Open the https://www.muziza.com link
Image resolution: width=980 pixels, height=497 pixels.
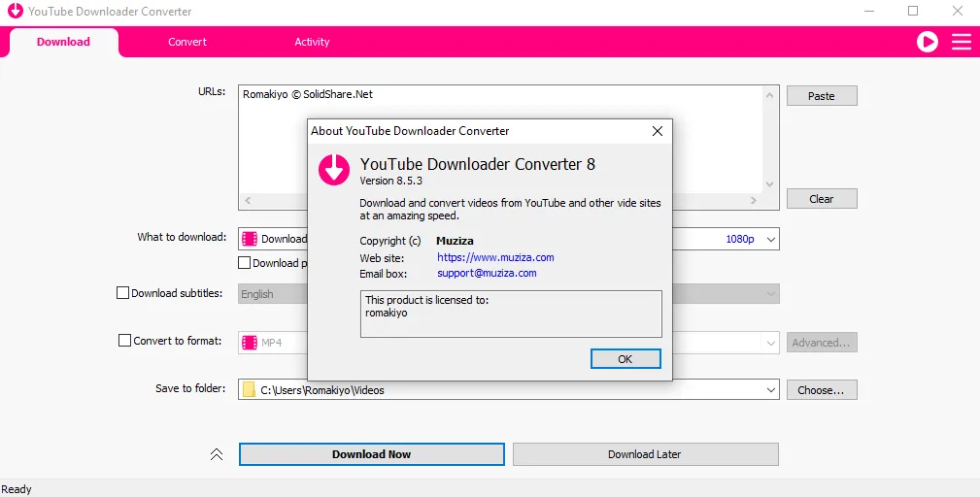coord(495,257)
